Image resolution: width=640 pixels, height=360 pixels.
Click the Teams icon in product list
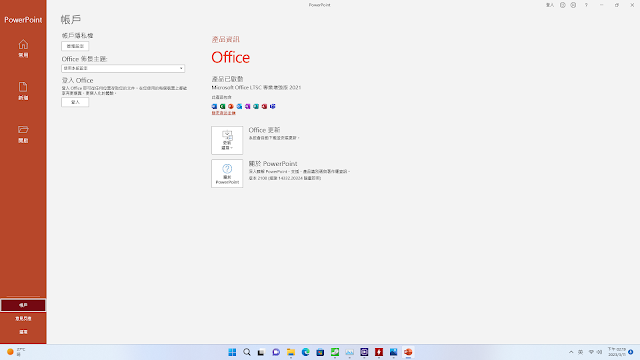tap(273, 106)
